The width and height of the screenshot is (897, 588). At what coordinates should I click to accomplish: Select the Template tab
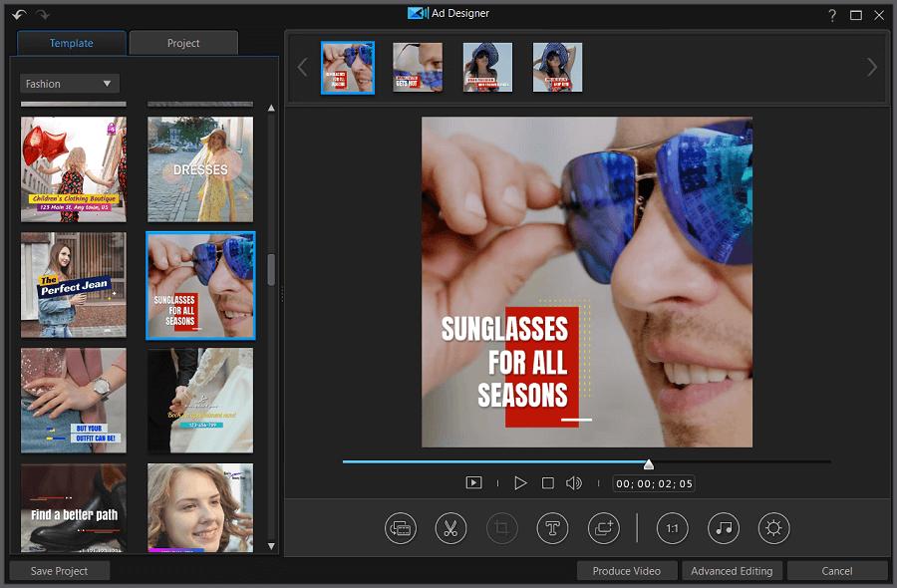coord(71,43)
